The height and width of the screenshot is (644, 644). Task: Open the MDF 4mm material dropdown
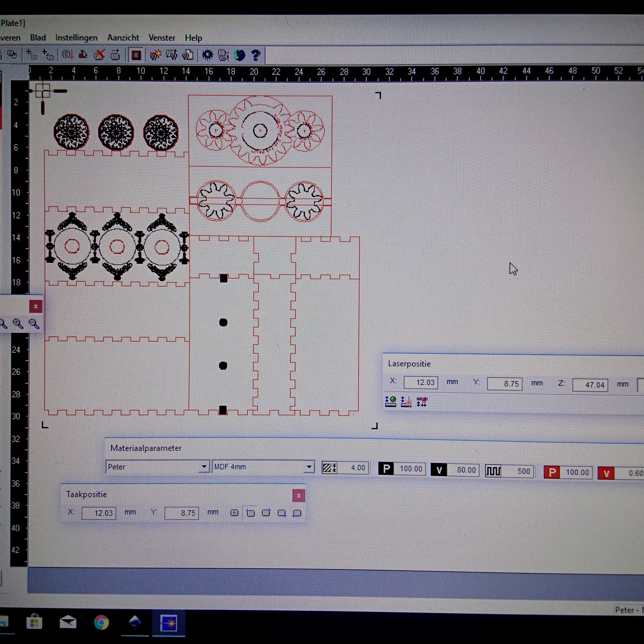(309, 467)
